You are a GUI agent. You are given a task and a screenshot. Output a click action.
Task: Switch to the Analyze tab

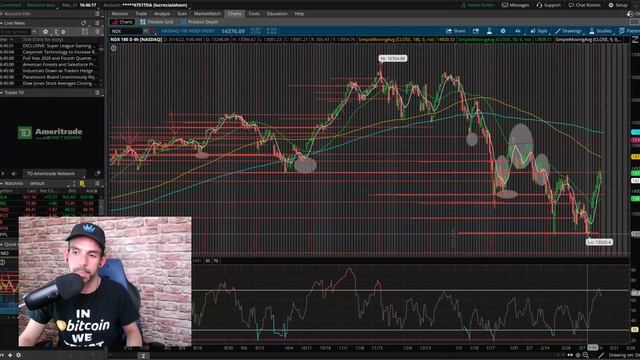point(162,13)
